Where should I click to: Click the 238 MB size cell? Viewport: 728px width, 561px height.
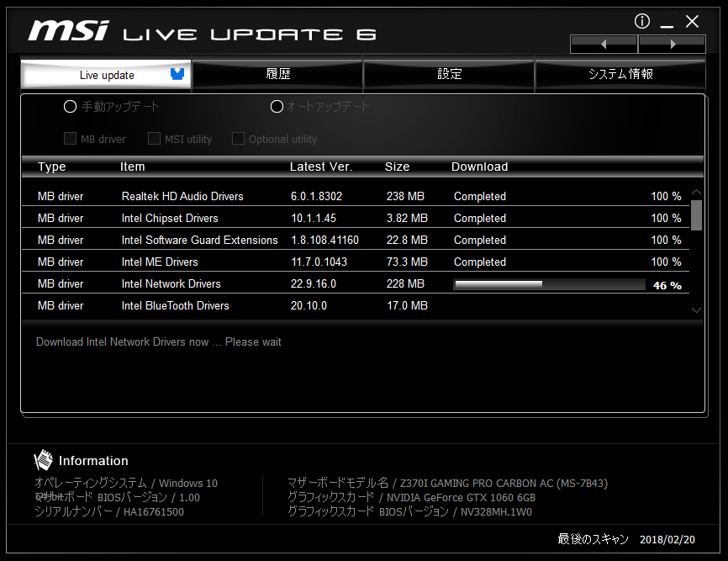click(x=405, y=196)
